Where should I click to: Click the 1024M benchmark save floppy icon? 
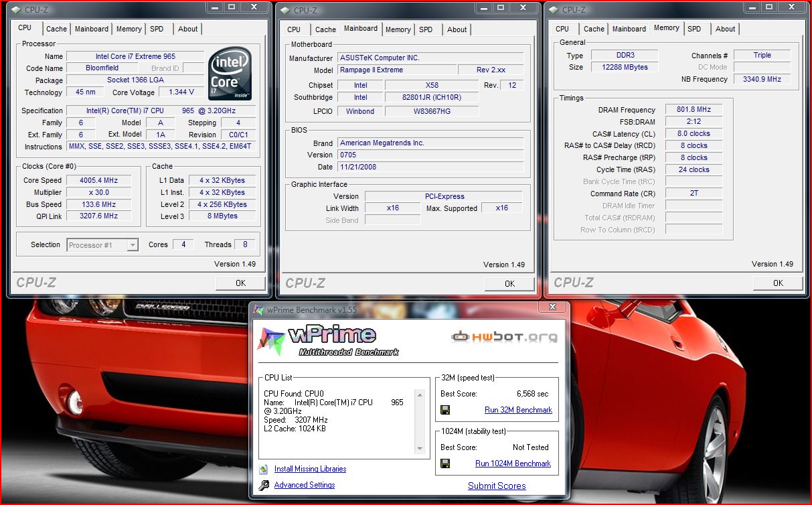click(x=444, y=463)
